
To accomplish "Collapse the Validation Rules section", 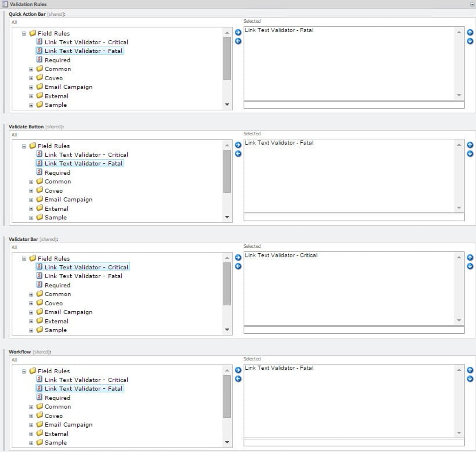I will click(x=472, y=4).
